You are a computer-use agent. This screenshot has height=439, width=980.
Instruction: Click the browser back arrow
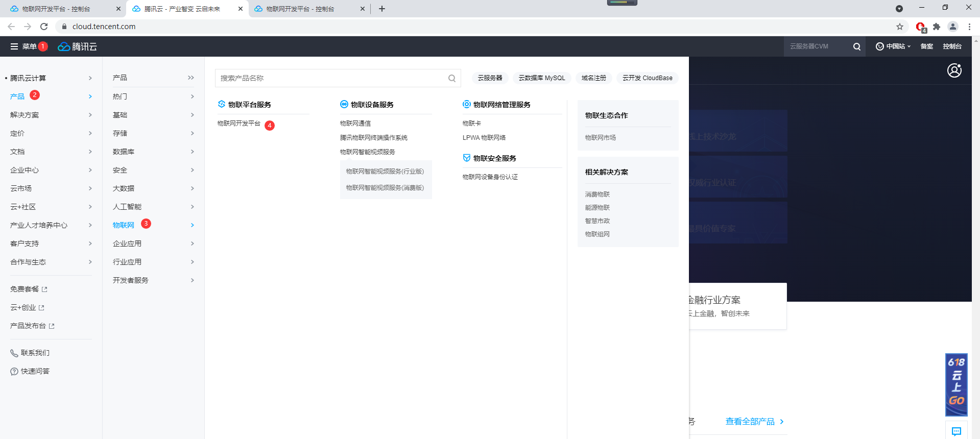click(11, 27)
